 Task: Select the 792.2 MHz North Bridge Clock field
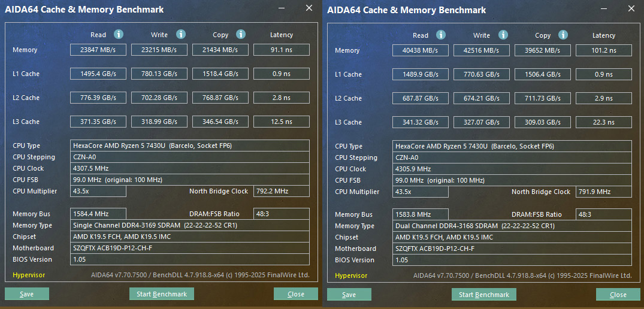point(281,191)
